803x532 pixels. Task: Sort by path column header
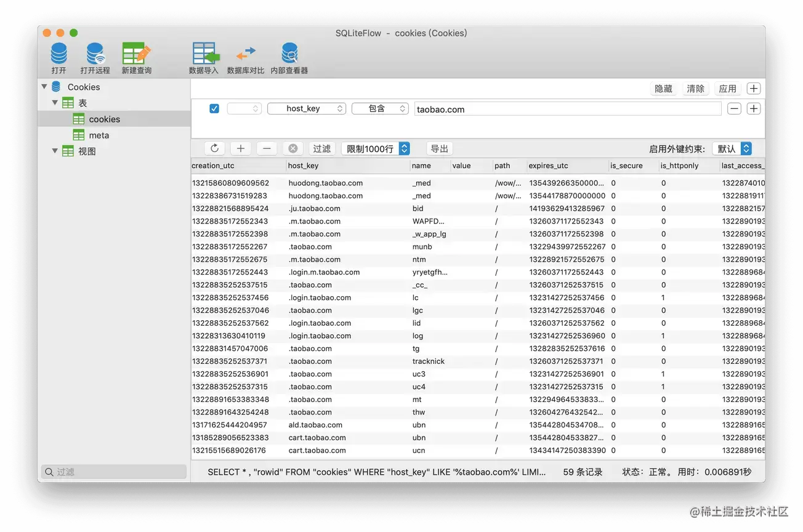(x=509, y=166)
